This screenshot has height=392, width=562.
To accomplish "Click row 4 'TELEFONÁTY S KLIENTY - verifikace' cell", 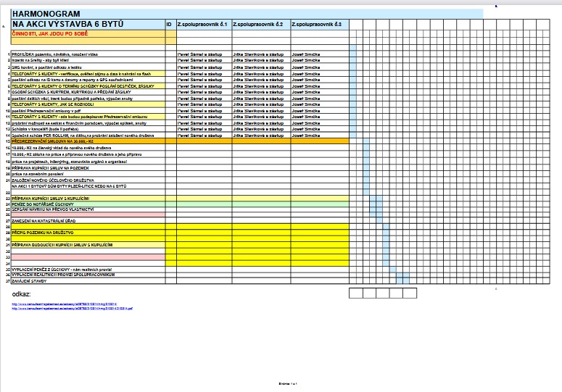I will (88, 74).
